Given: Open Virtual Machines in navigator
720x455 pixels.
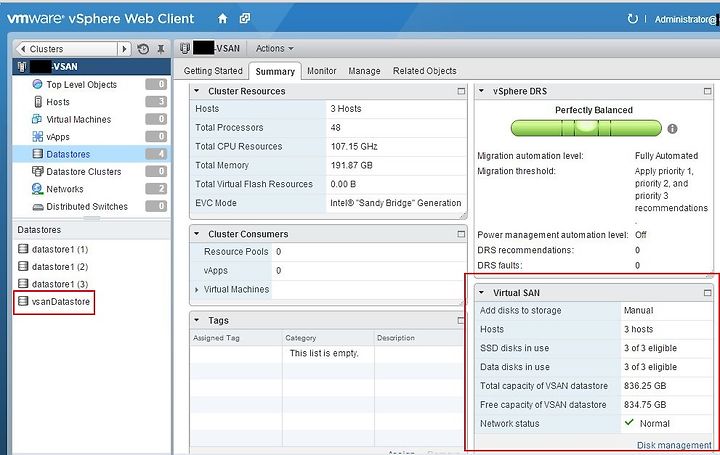Looking at the screenshot, I should pyautogui.click(x=79, y=119).
